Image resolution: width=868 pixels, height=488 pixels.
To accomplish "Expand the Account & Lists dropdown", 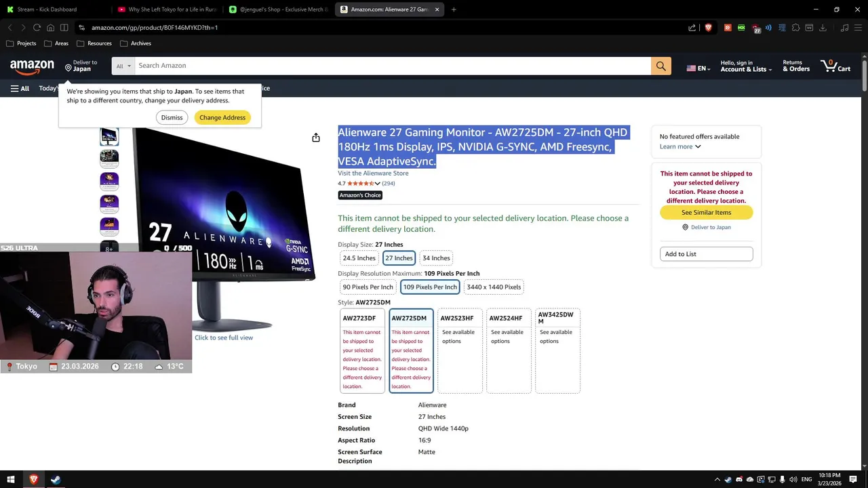I will (x=746, y=66).
